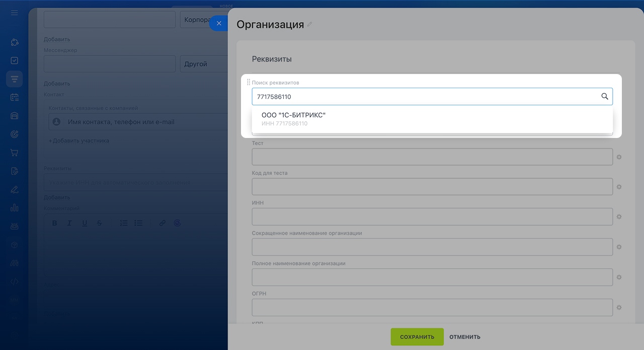Click the search magnifier in requisites search field
Screen dimensions: 644x350
tap(605, 97)
